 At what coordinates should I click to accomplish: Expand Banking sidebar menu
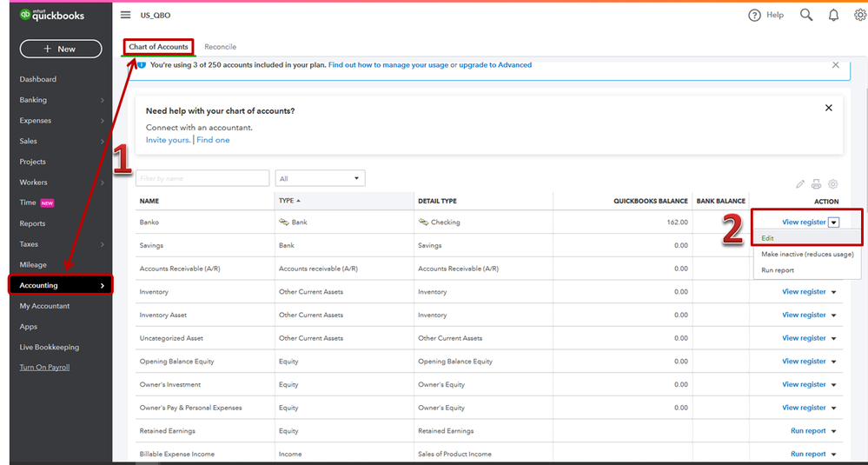pyautogui.click(x=61, y=100)
